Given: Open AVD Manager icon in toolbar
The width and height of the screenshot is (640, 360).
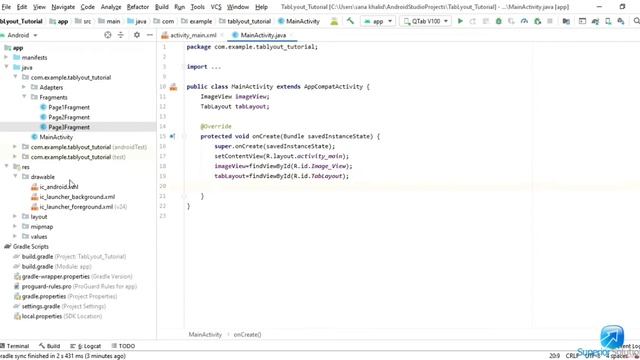Looking at the screenshot, I should point(608,21).
